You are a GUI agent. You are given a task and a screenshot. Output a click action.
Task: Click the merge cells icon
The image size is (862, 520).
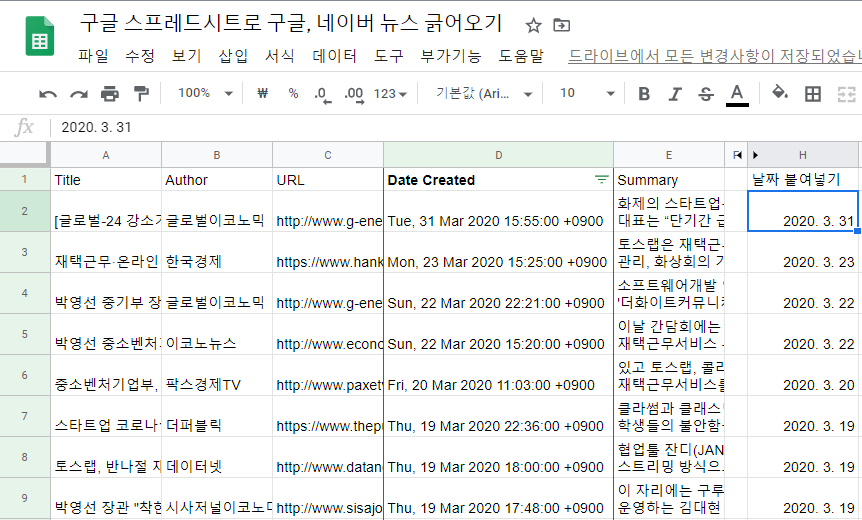[846, 94]
